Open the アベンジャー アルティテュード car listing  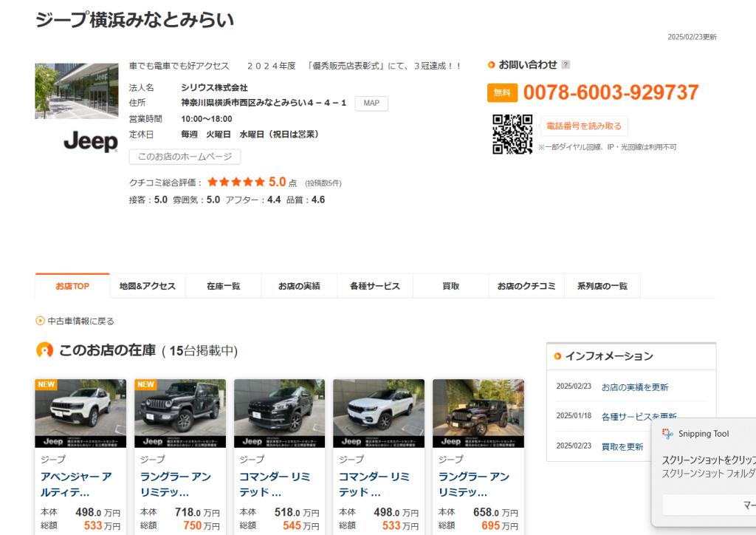click(76, 484)
